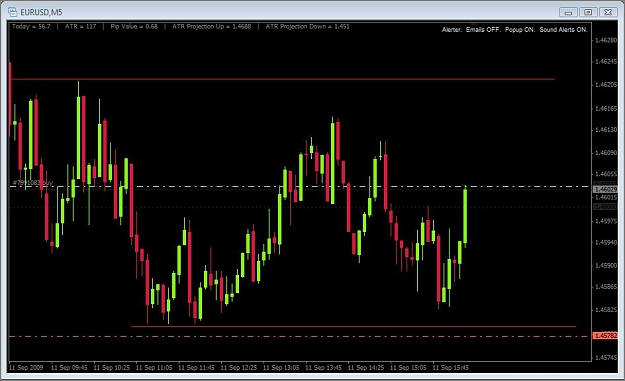Click the '11 Sep 14:25' time label

pos(366,367)
